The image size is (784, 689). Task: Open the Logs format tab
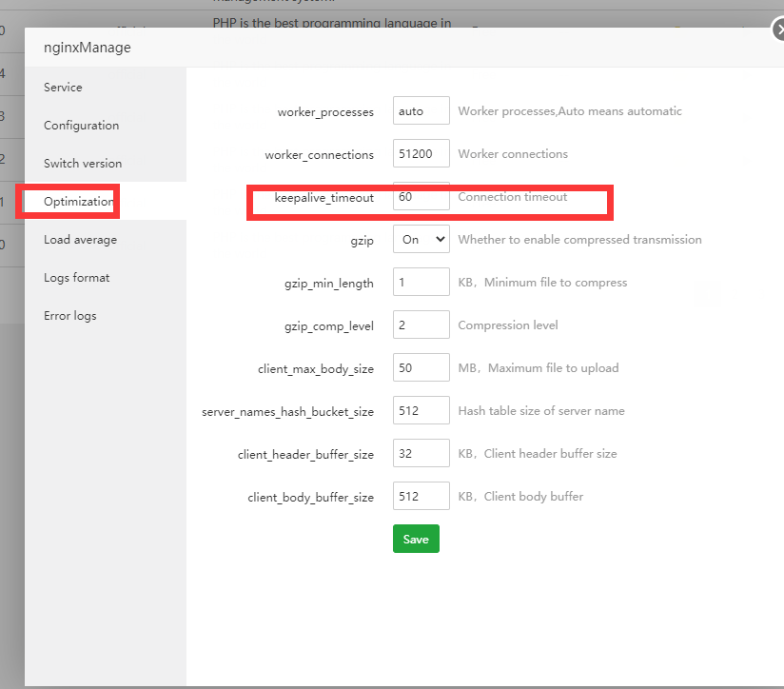click(76, 278)
